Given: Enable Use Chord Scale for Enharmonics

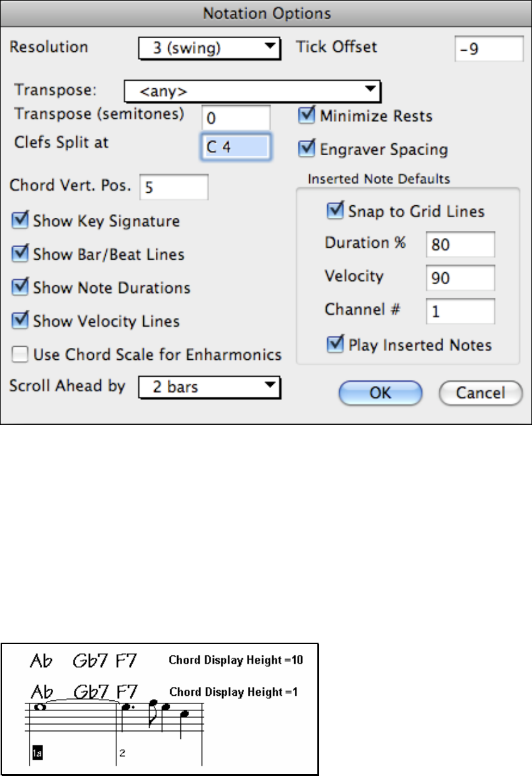Looking at the screenshot, I should (21, 355).
